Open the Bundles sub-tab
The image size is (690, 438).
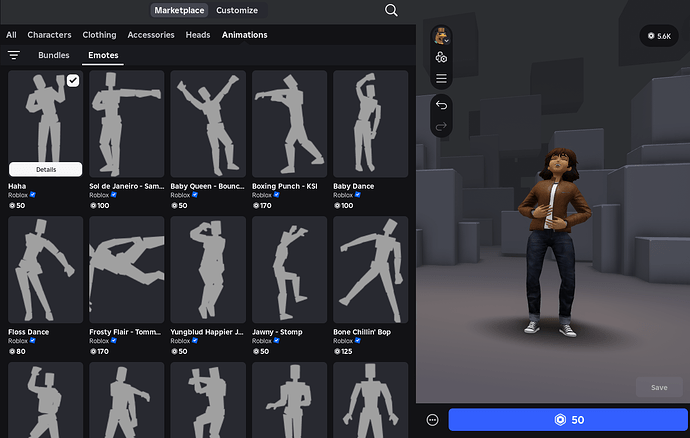point(54,55)
